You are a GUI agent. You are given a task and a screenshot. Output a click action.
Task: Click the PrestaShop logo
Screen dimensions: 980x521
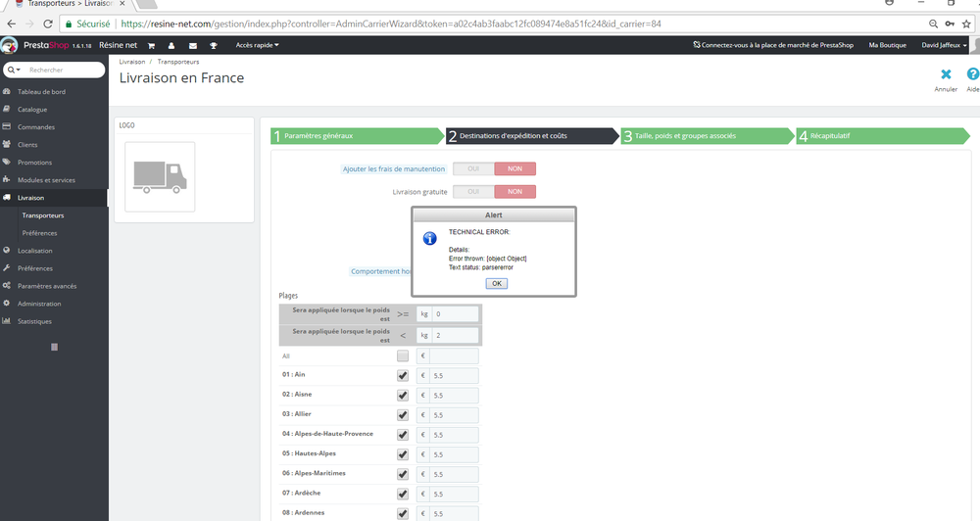click(10, 45)
